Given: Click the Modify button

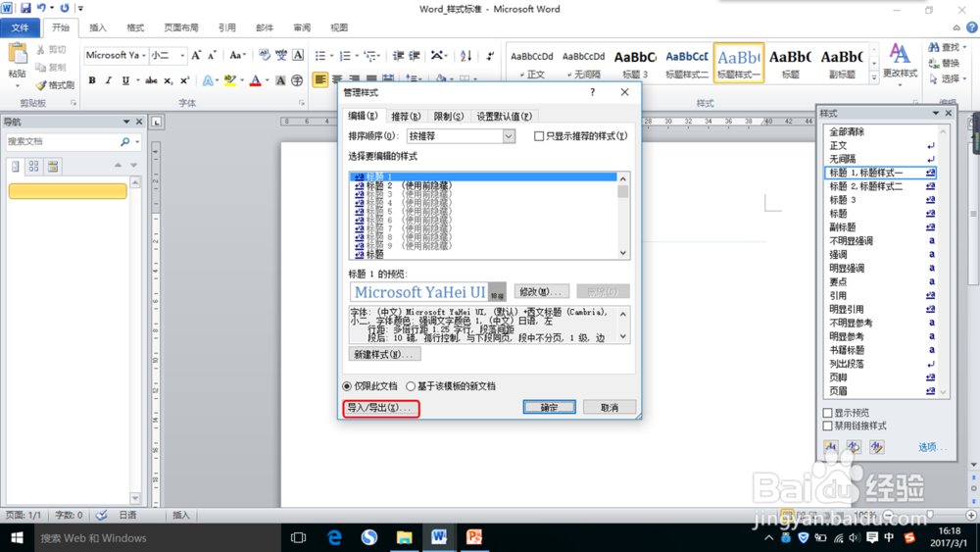Looking at the screenshot, I should tap(541, 291).
